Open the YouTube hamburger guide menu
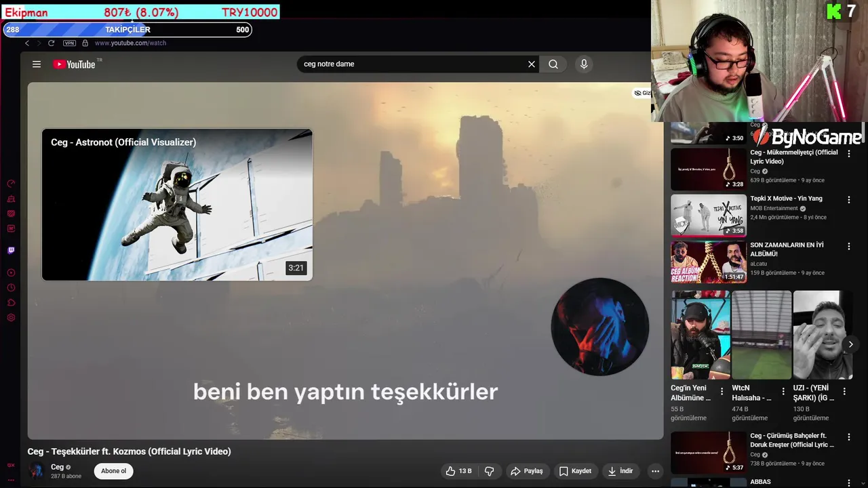Viewport: 868px width, 488px height. [x=37, y=64]
